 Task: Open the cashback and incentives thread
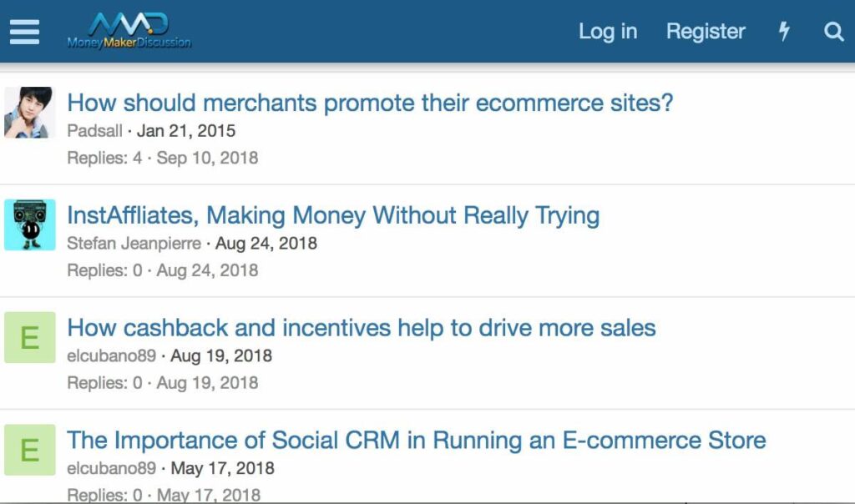coord(362,328)
